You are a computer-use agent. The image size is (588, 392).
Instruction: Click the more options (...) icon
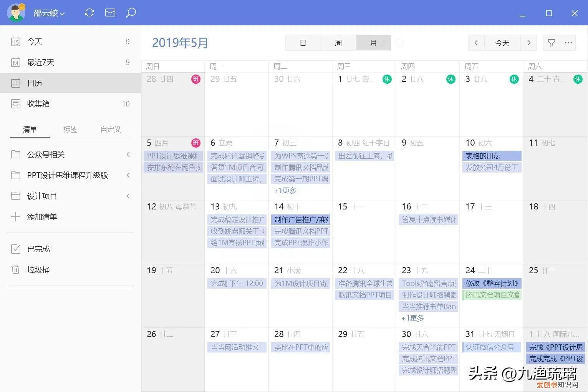click(x=568, y=43)
